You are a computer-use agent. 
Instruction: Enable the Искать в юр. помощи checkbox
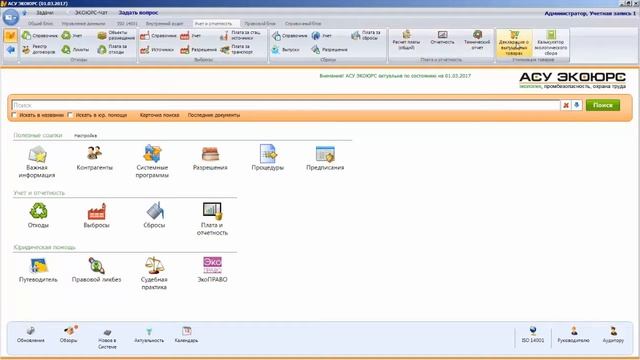click(70, 115)
